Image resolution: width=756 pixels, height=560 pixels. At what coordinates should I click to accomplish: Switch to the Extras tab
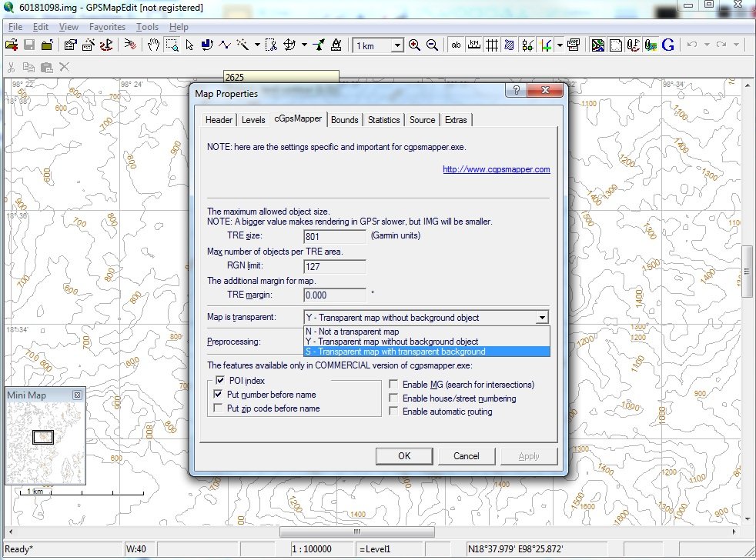(456, 120)
